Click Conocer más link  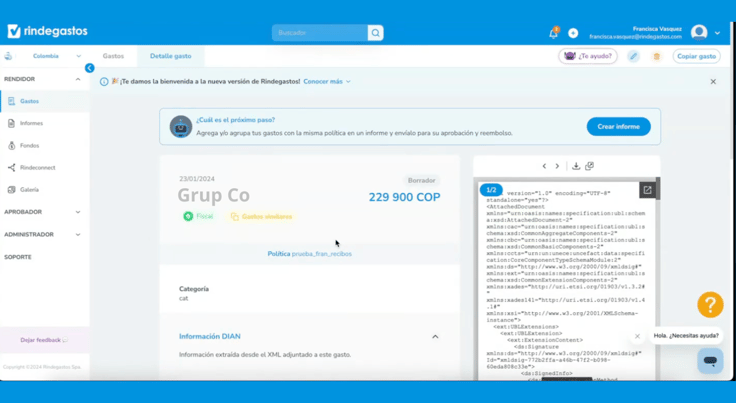tap(327, 82)
